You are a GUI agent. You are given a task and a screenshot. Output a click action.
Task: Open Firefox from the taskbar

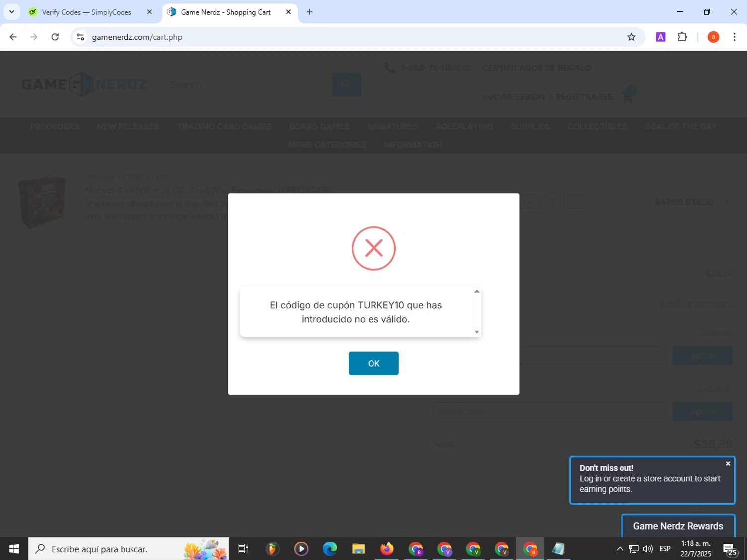(x=387, y=549)
